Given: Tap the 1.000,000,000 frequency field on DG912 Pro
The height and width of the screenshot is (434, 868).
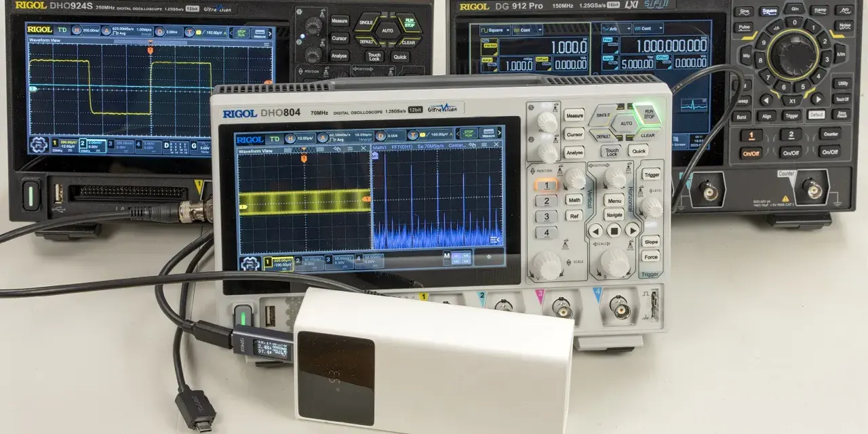Looking at the screenshot, I should [x=664, y=45].
